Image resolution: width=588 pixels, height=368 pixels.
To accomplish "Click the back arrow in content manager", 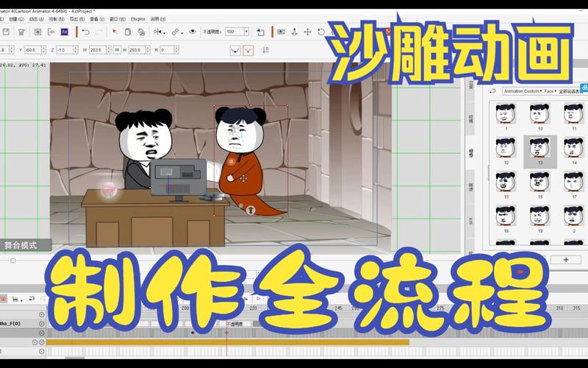I will pos(492,91).
